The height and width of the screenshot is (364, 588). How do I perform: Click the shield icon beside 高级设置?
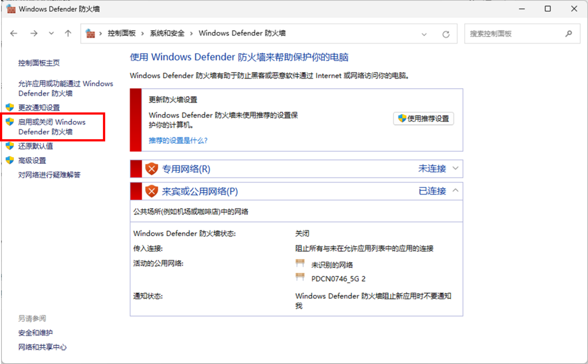click(10, 160)
